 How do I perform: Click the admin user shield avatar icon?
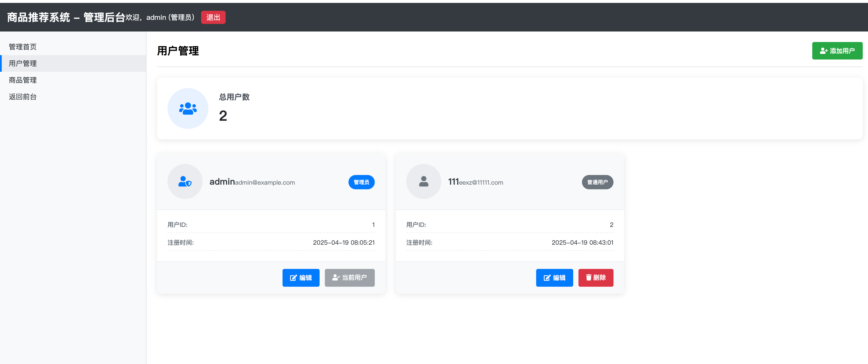click(x=185, y=181)
